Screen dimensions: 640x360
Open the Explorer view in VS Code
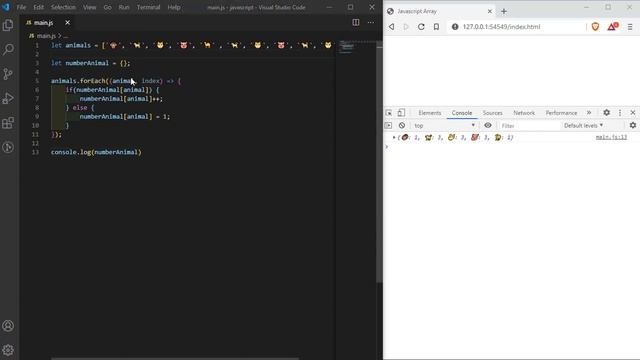8,25
